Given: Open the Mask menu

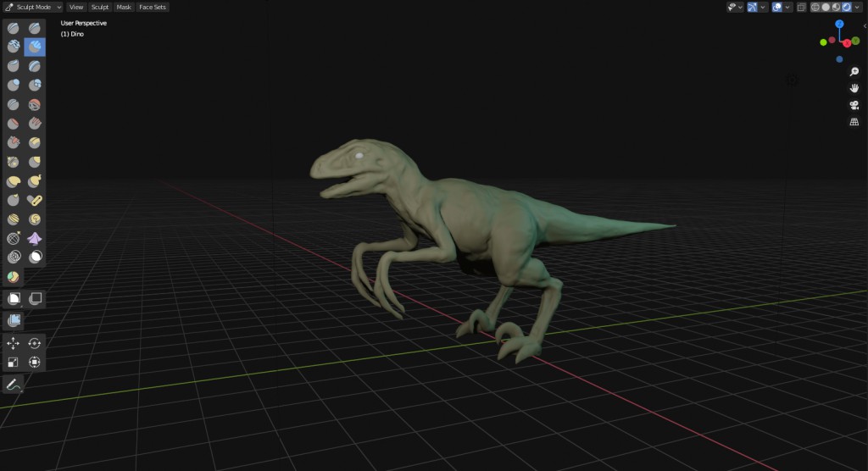Looking at the screenshot, I should tap(124, 7).
